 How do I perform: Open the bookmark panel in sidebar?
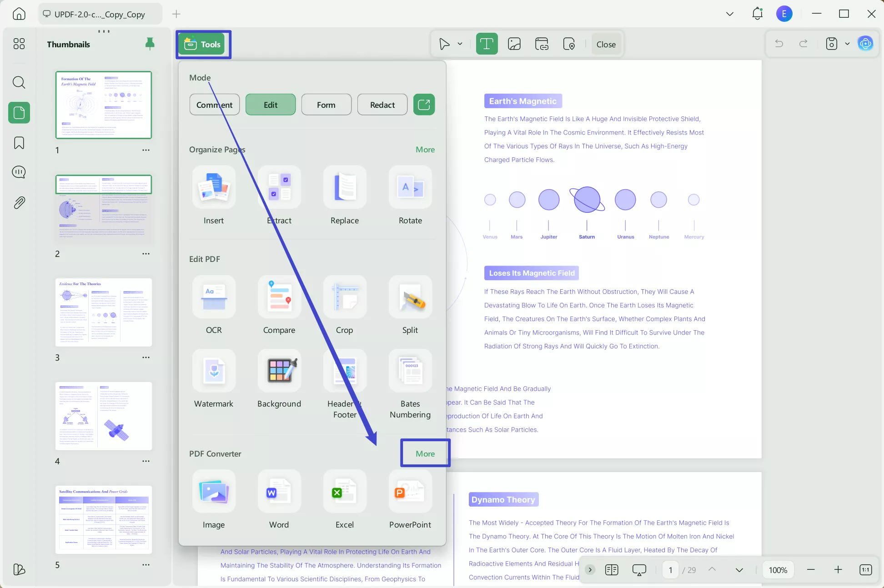click(x=19, y=143)
